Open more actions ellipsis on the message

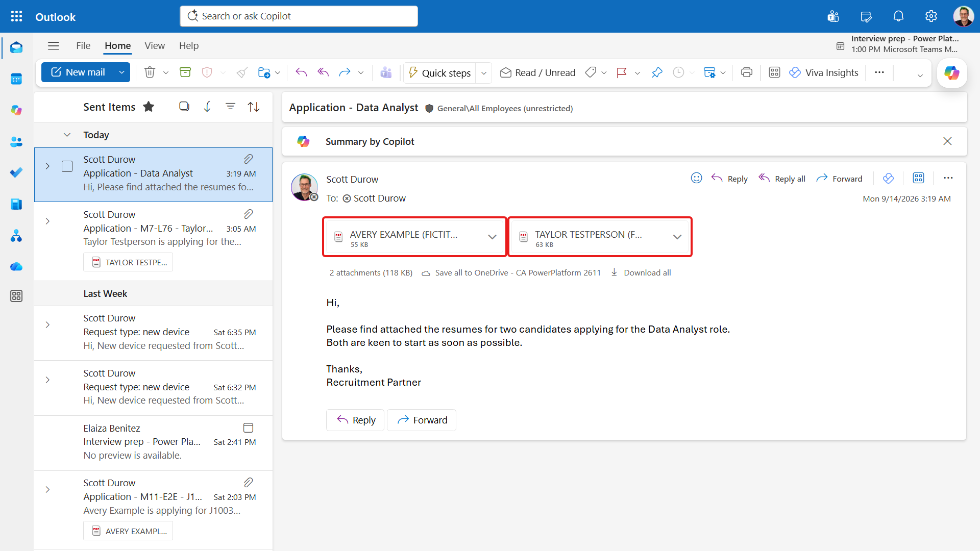pyautogui.click(x=948, y=178)
